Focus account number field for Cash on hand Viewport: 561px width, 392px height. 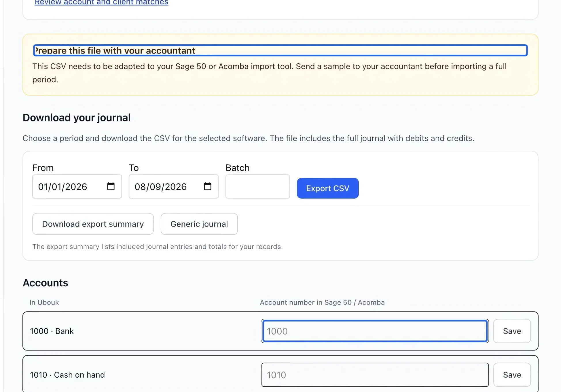point(375,375)
